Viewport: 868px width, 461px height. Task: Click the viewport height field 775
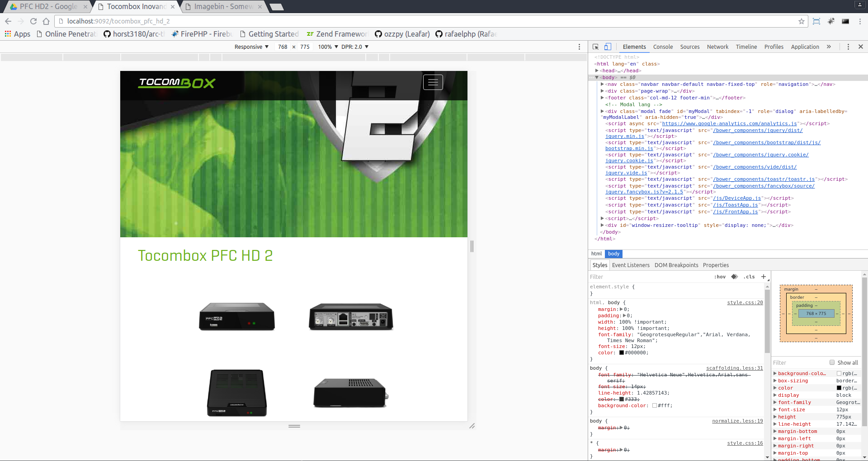coord(305,47)
